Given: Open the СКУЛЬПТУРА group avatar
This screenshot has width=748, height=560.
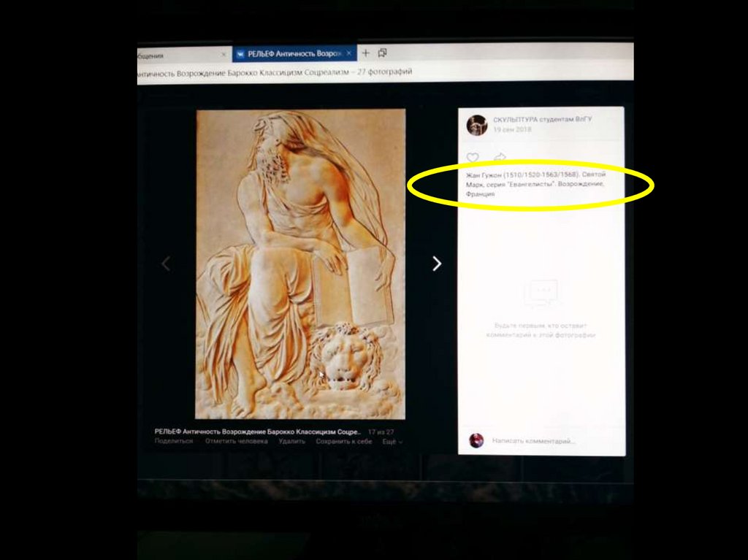Looking at the screenshot, I should pyautogui.click(x=477, y=125).
